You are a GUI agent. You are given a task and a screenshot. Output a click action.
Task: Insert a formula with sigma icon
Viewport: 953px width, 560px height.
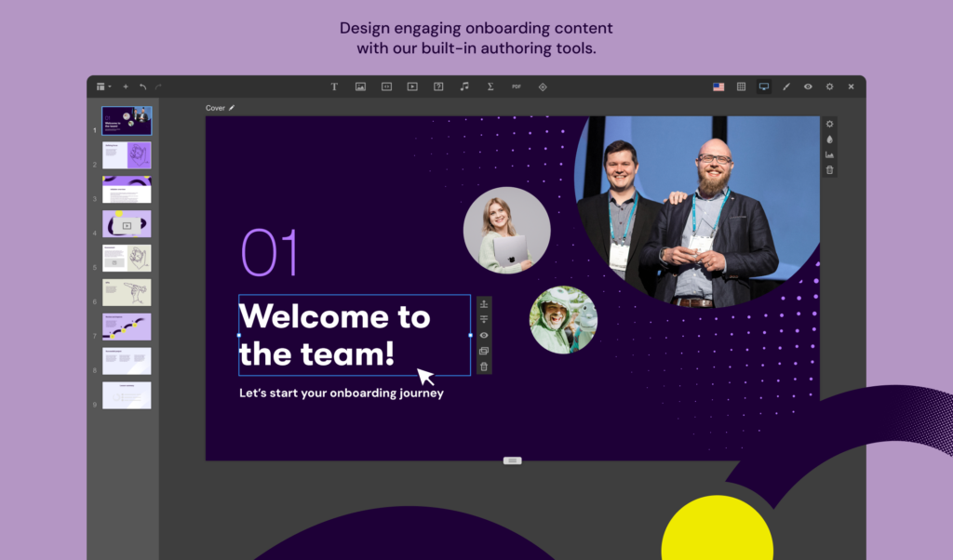(490, 87)
